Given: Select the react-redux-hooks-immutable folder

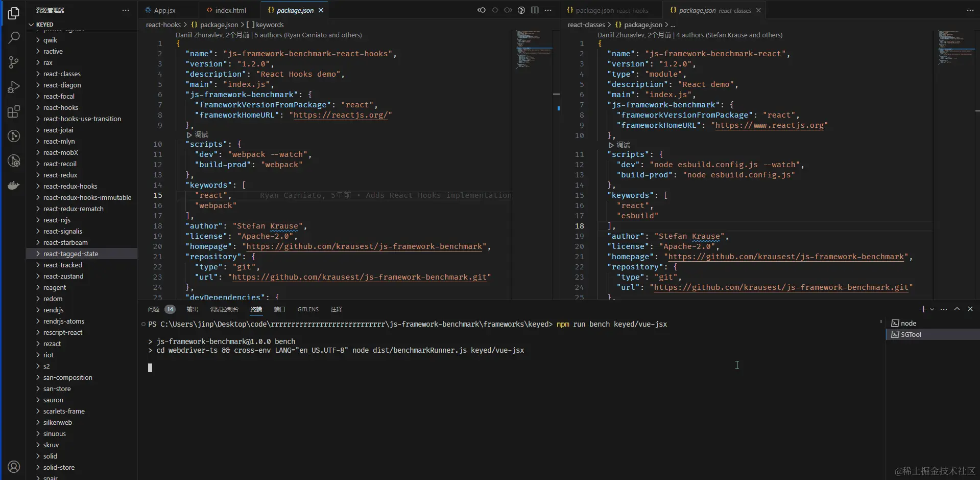Looking at the screenshot, I should [x=82, y=197].
